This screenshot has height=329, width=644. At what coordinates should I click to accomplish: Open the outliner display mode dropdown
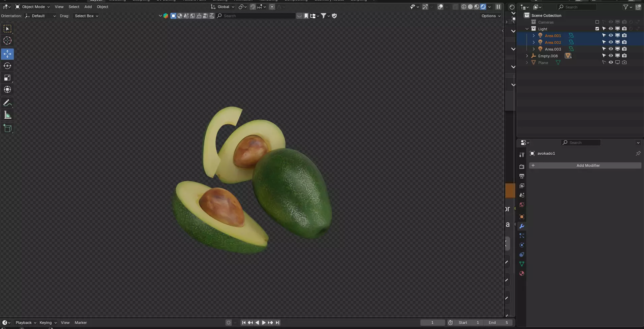538,7
